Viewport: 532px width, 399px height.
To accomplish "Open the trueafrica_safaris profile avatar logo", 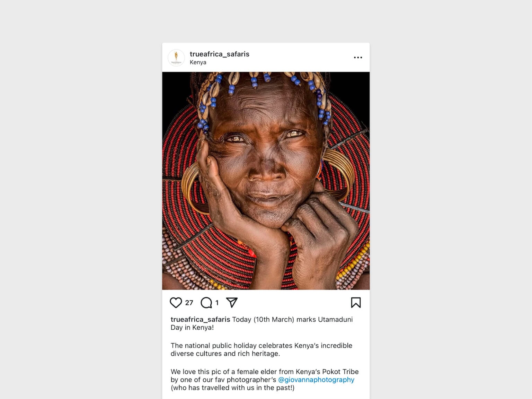I will click(176, 58).
